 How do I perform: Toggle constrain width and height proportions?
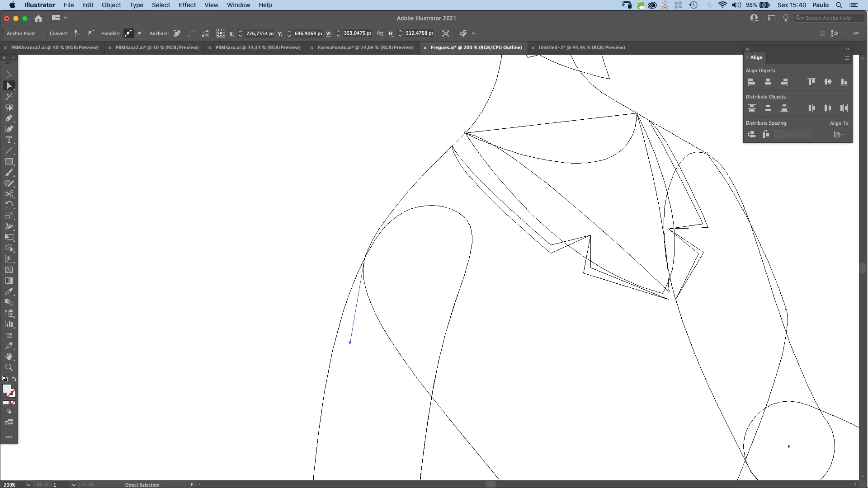[380, 33]
